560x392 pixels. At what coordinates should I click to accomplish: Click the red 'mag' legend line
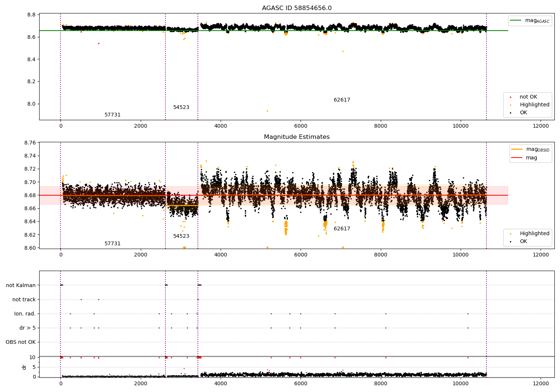click(517, 158)
